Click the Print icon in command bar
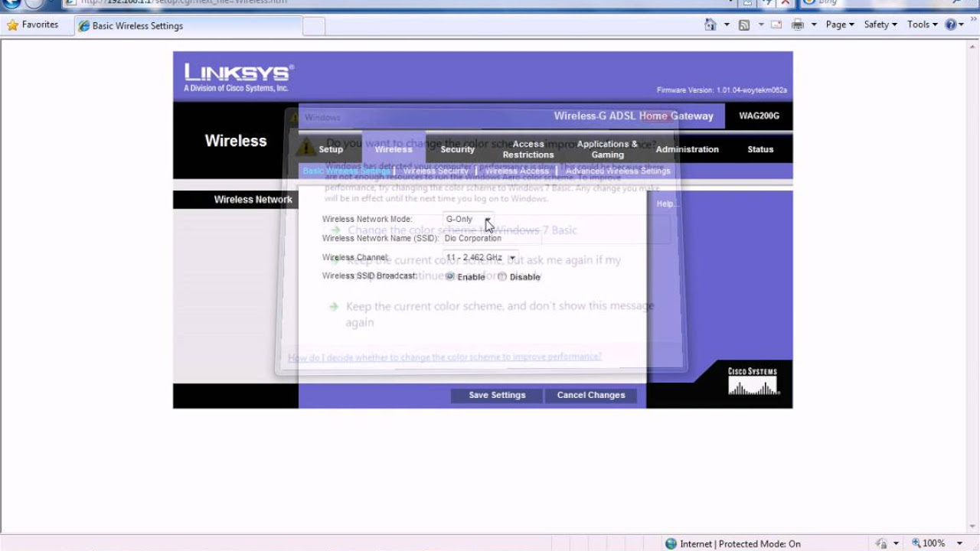Image resolution: width=980 pixels, height=551 pixels. point(798,24)
